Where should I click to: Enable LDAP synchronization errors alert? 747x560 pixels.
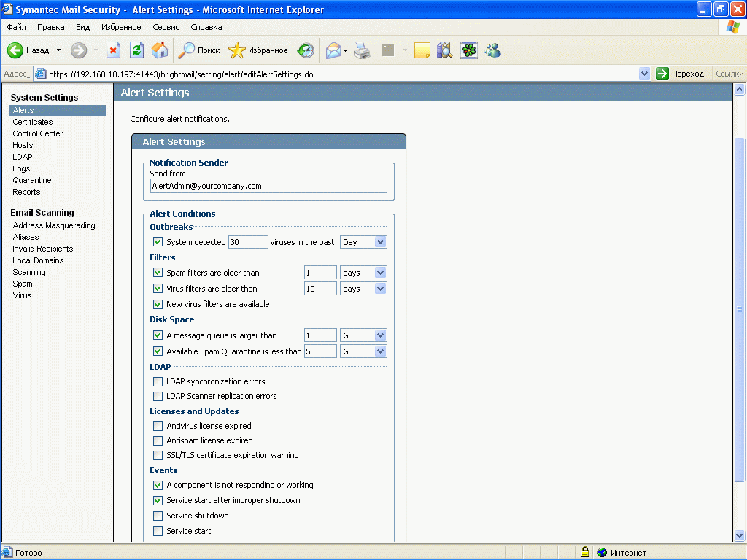158,381
